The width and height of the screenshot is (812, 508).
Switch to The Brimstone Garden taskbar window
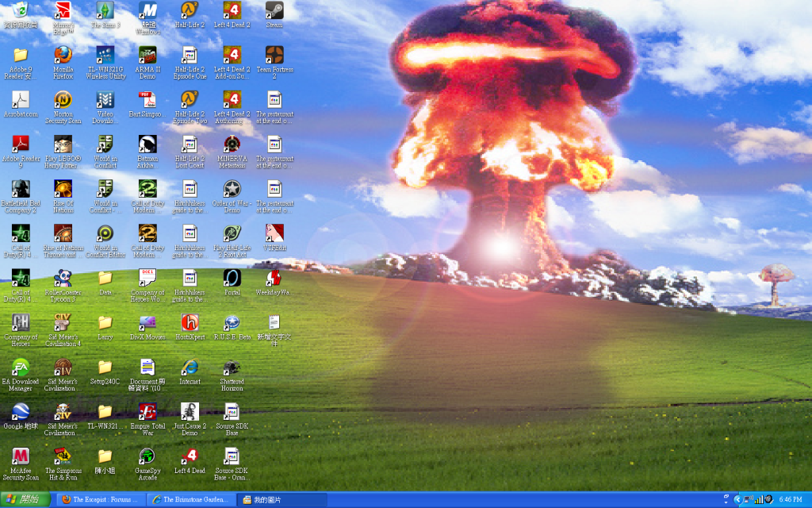[190, 500]
